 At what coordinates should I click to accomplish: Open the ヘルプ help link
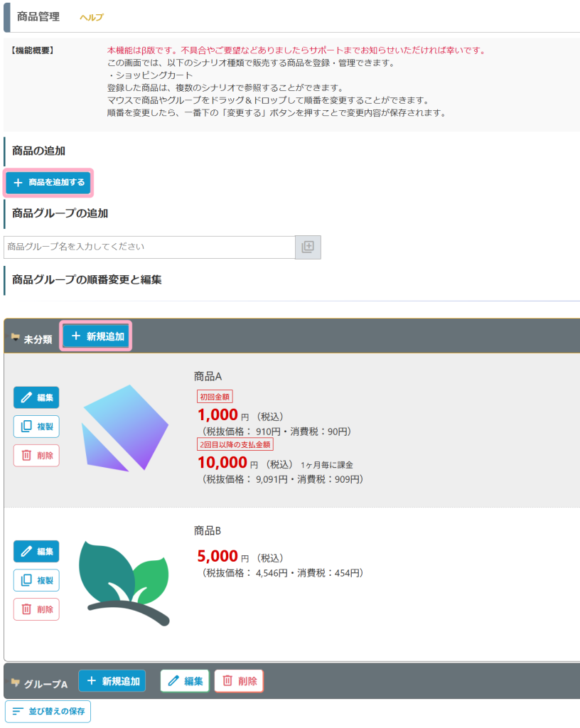pyautogui.click(x=92, y=17)
